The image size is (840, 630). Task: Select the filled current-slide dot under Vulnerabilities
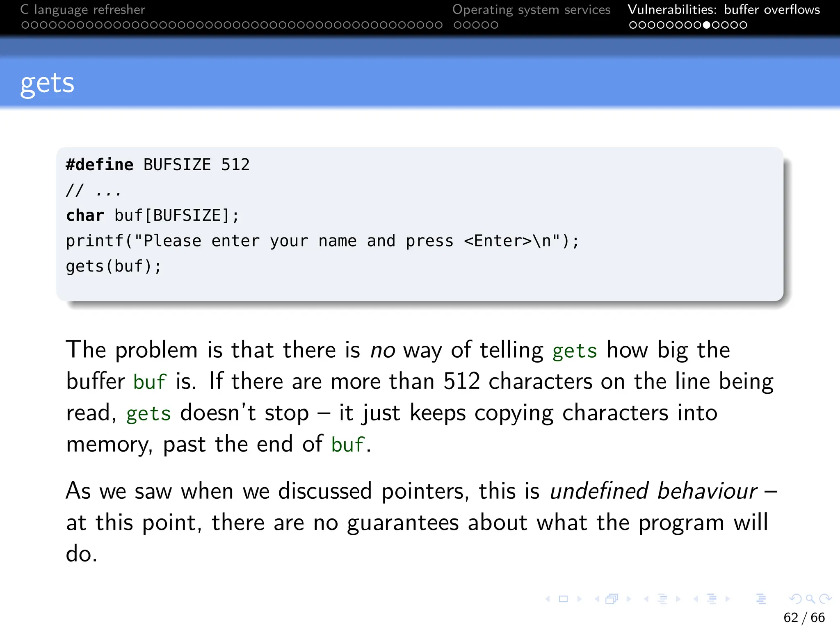coord(707,25)
